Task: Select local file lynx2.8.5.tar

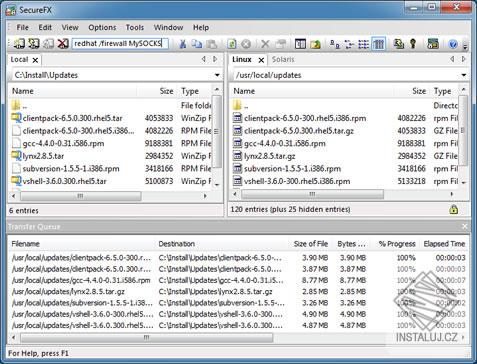Action: (x=43, y=156)
